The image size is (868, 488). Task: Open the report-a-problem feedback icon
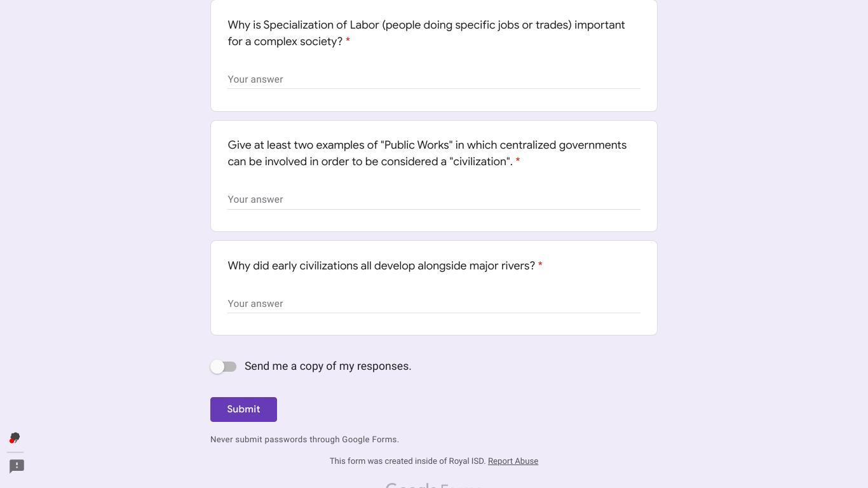click(17, 466)
